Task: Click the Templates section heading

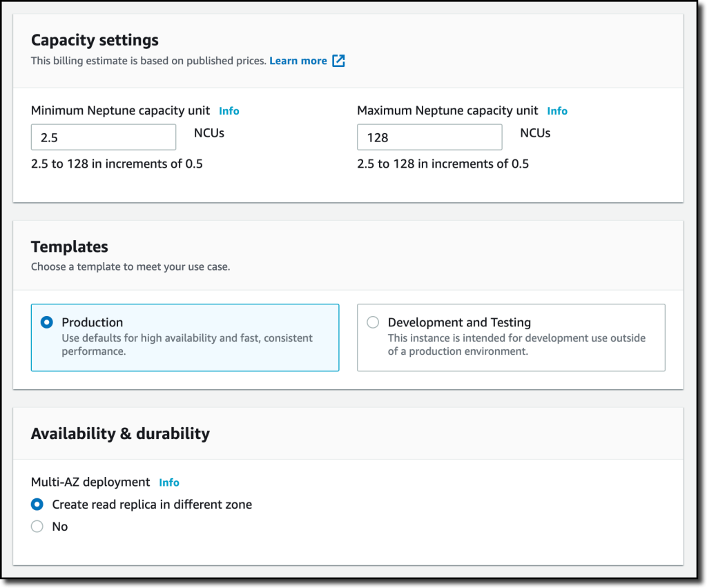Action: 70,247
